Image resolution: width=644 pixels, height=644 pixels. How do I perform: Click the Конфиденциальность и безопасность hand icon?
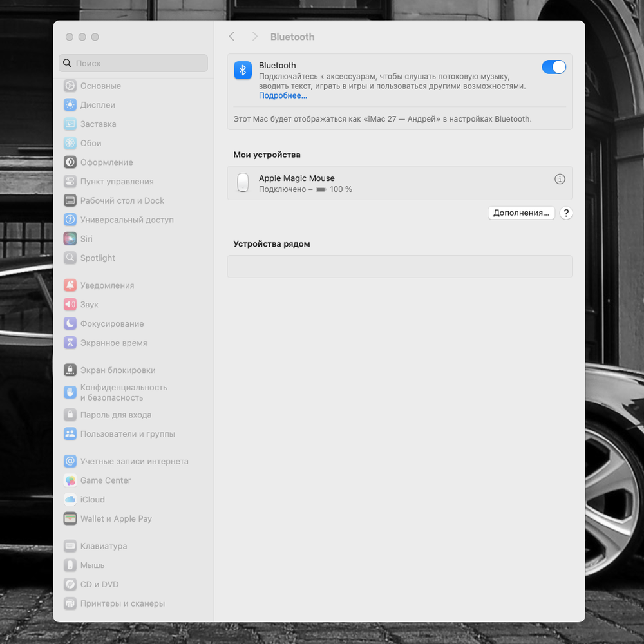[x=70, y=392]
